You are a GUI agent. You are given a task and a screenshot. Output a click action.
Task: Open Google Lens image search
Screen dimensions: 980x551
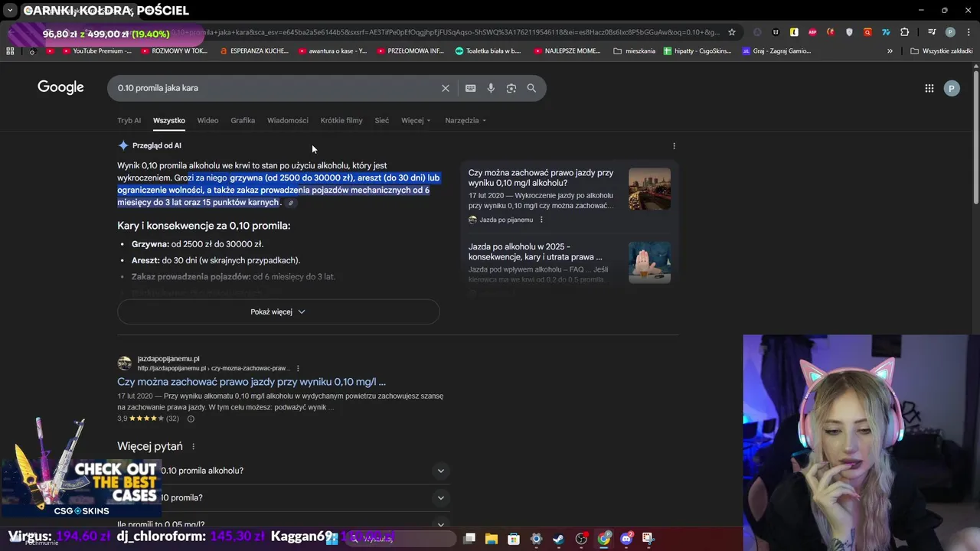point(511,88)
